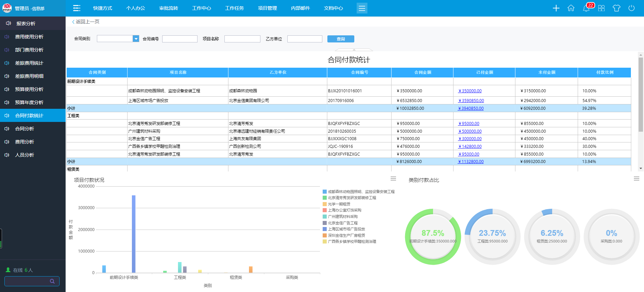Open the 项目管理 top menu

pyautogui.click(x=267, y=8)
